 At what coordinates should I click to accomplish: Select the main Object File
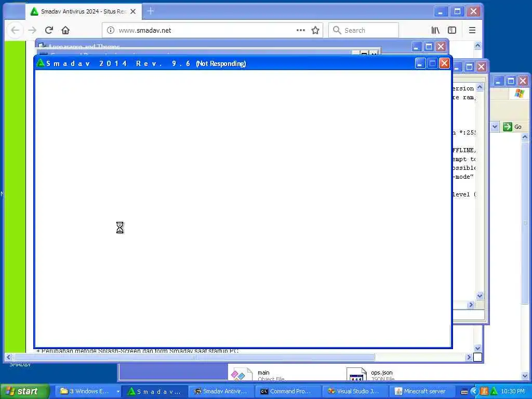[258, 375]
